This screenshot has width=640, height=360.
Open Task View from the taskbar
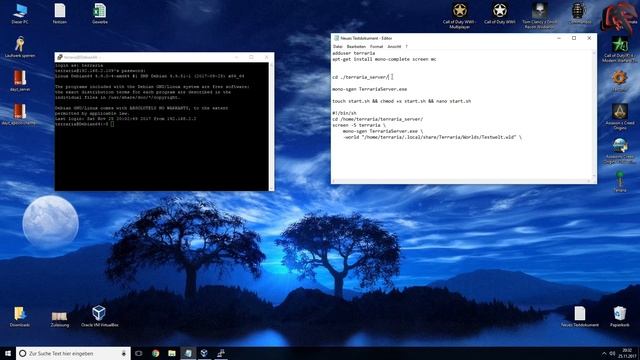pos(139,353)
